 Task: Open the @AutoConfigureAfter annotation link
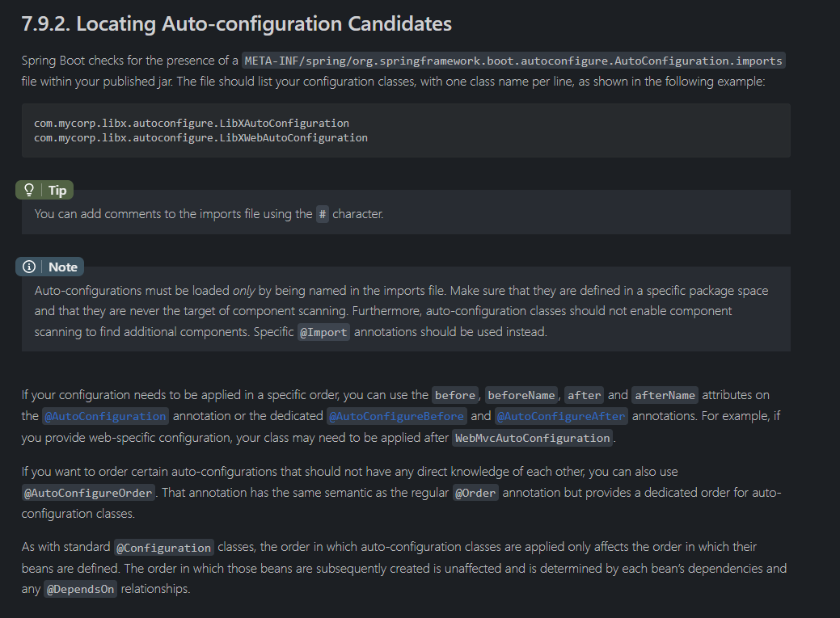tap(561, 417)
